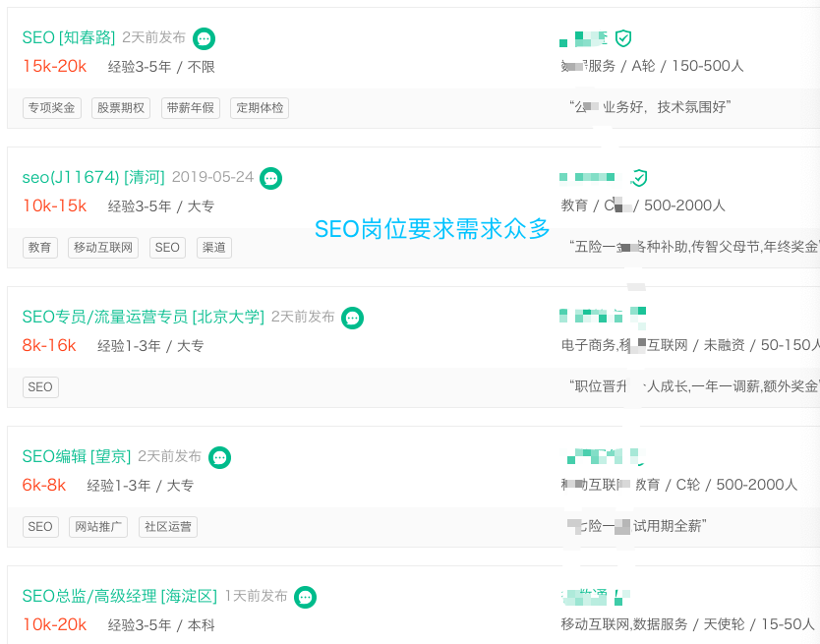820x644 pixels.
Task: Click the 股票期权 benefit tag
Action: tap(121, 108)
